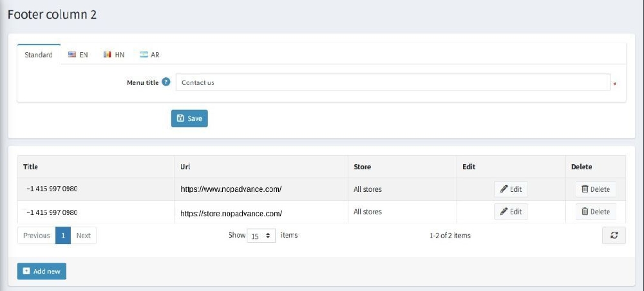The height and width of the screenshot is (291, 644).
Task: Add a new footer link item
Action: [42, 271]
